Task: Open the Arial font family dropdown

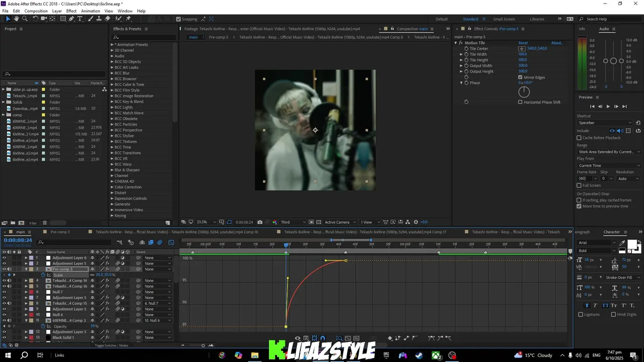Action: [597, 243]
